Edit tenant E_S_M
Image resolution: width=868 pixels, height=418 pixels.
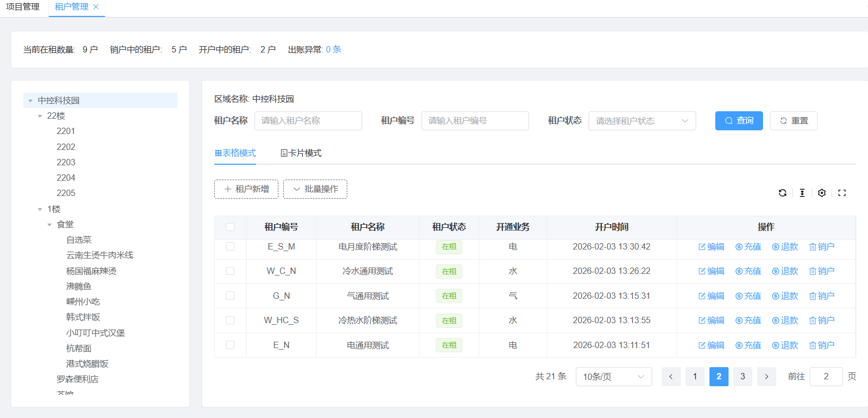711,247
